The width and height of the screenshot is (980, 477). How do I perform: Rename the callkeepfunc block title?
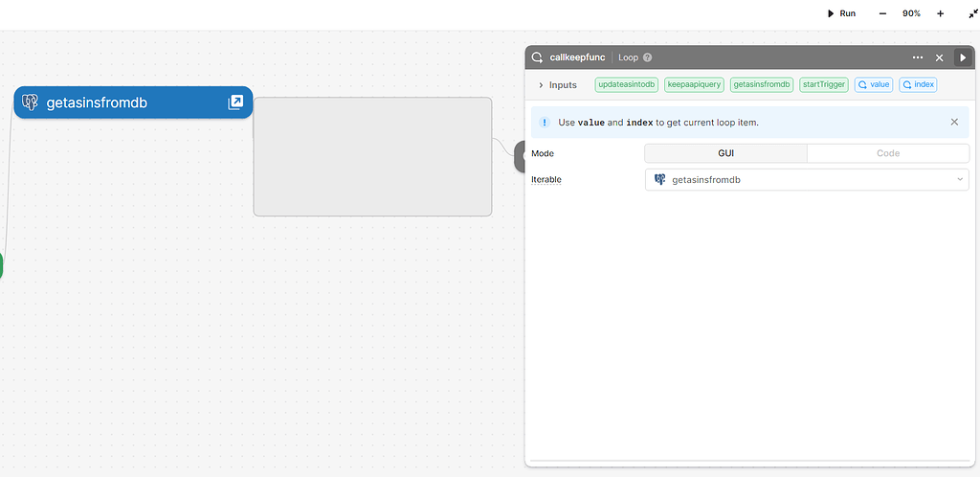[x=577, y=57]
